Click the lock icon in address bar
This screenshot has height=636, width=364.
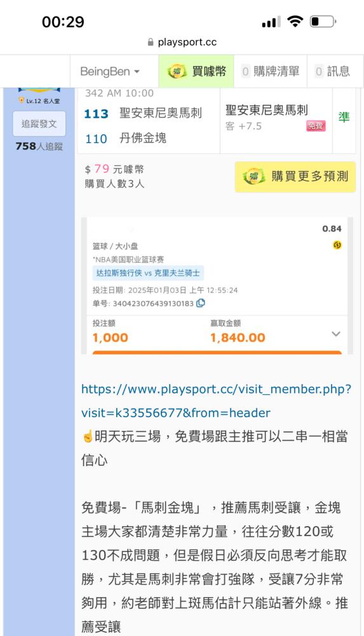click(x=151, y=42)
